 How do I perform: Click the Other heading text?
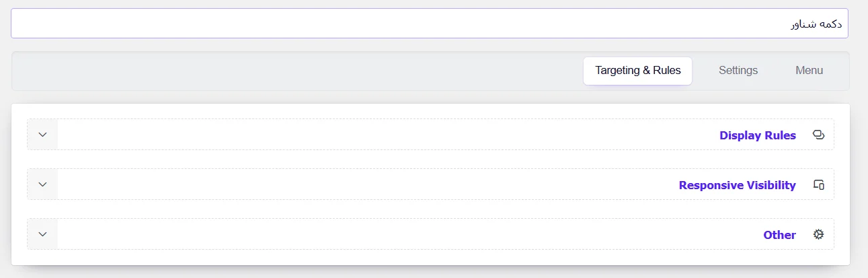point(779,235)
